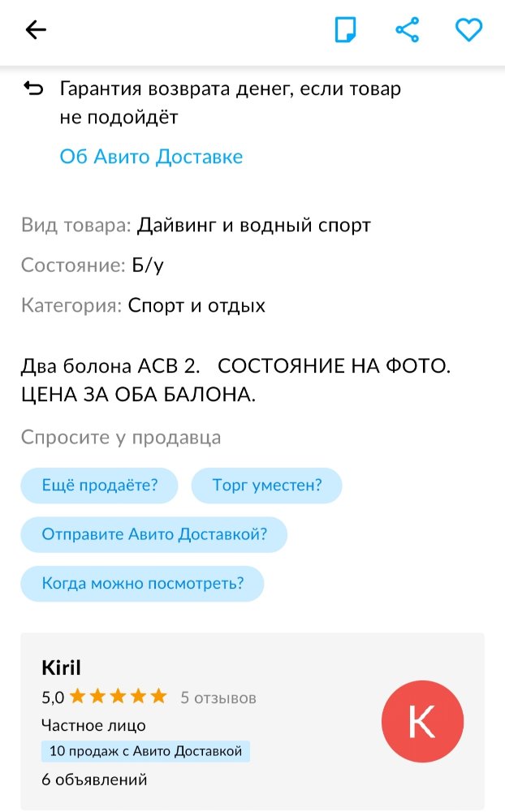
Task: Select 'Отправите Авито Доставкой?' question
Action: click(154, 534)
